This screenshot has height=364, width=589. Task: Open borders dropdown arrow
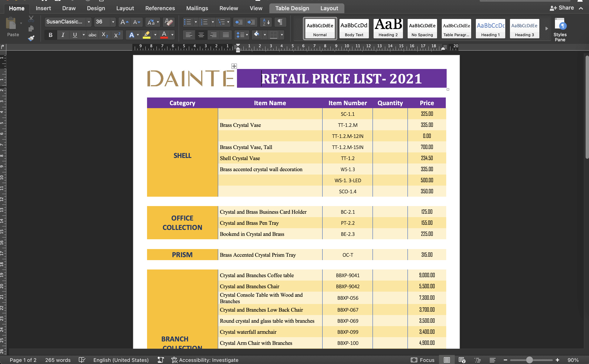click(x=282, y=35)
